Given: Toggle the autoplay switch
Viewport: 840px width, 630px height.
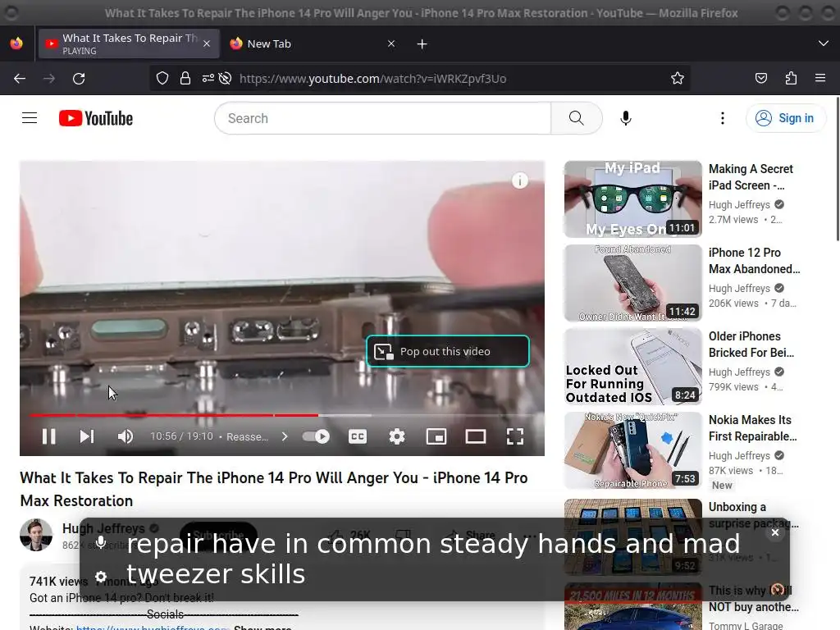Looking at the screenshot, I should click(x=316, y=436).
